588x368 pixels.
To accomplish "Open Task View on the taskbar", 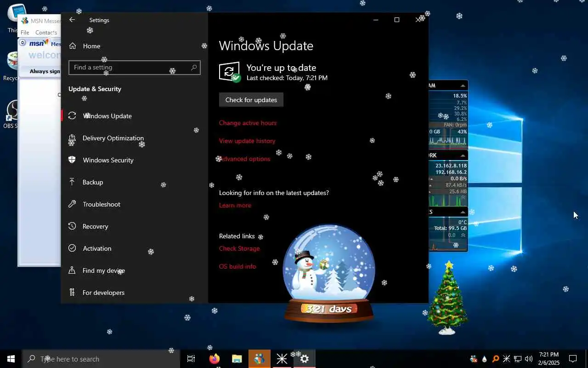I will click(x=191, y=359).
